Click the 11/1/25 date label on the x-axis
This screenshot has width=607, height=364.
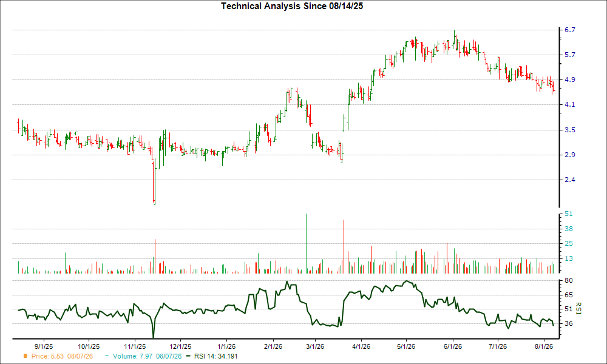tap(135, 346)
